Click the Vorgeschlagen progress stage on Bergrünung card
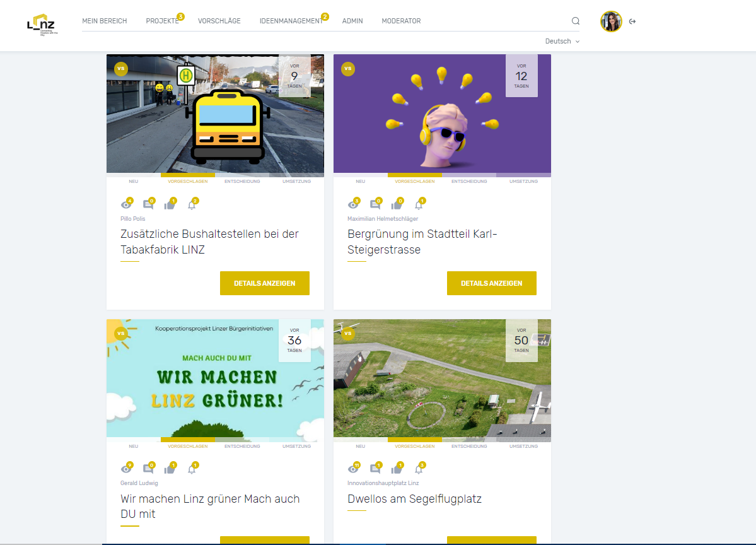Viewport: 756px width, 545px height. pos(414,181)
